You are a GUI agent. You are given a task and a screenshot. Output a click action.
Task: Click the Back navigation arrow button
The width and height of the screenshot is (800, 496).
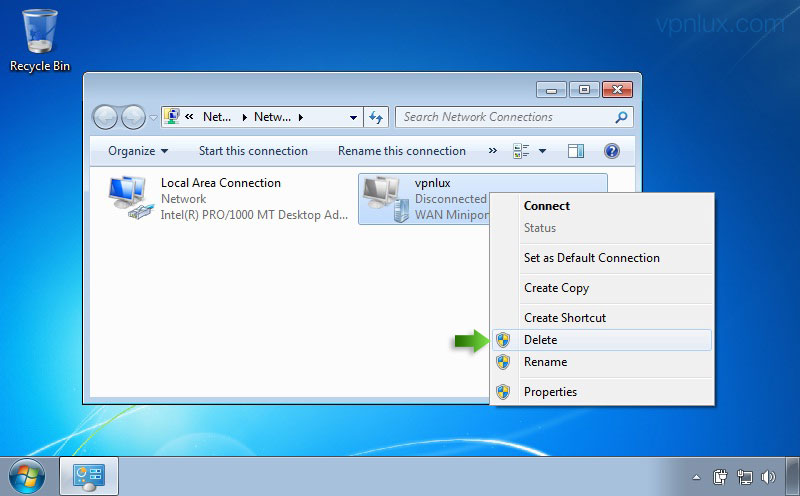click(106, 117)
